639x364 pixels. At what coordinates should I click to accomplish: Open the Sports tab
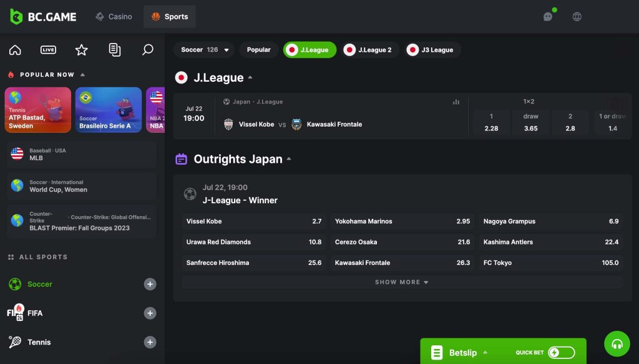pyautogui.click(x=170, y=17)
